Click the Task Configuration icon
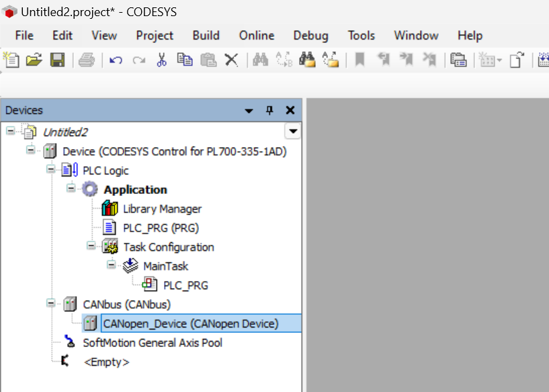The image size is (549, 392). (x=110, y=246)
